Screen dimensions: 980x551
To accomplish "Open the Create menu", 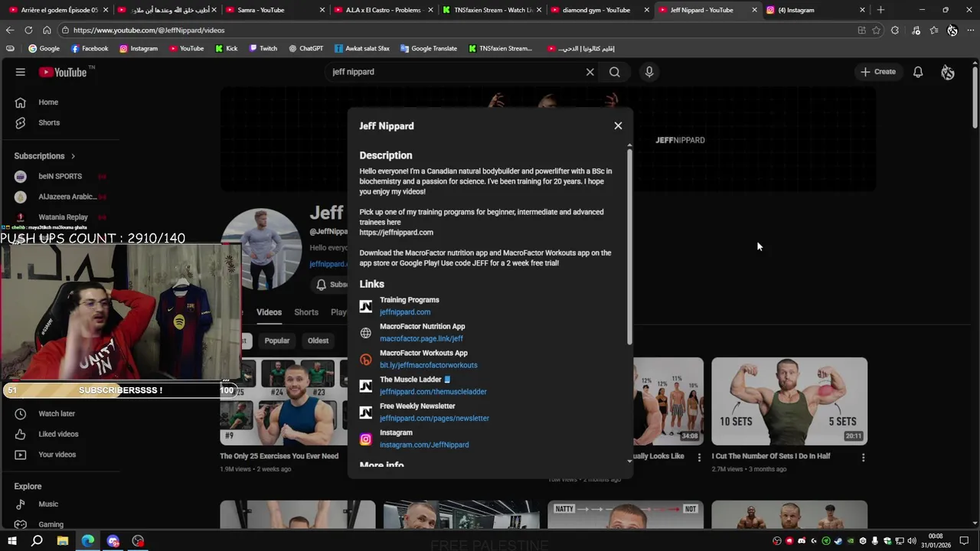I will (x=878, y=72).
